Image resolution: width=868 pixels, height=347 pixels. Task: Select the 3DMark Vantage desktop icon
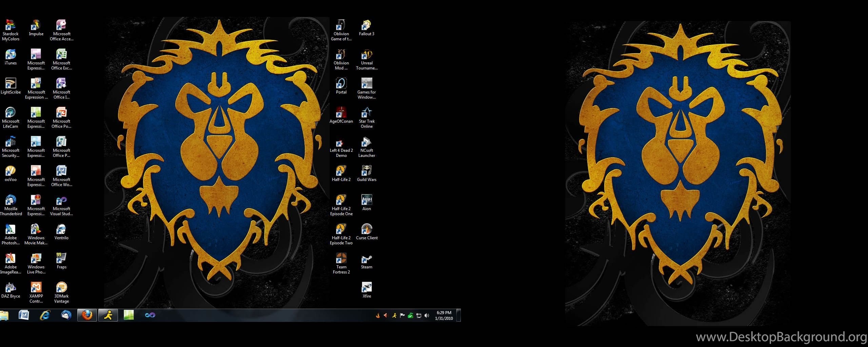[61, 292]
